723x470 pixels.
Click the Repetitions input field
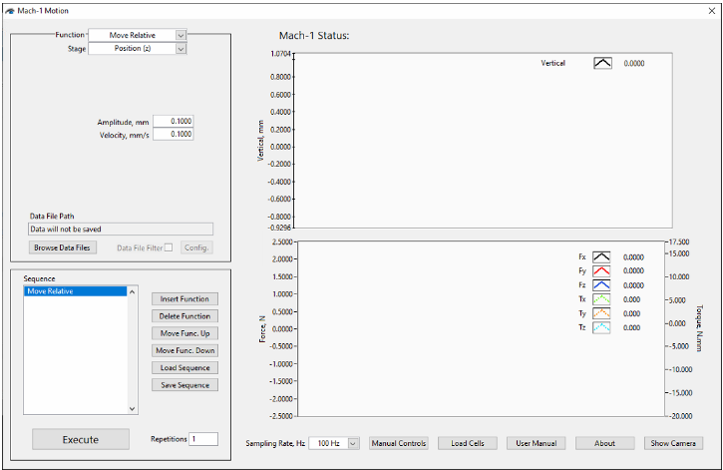[203, 439]
